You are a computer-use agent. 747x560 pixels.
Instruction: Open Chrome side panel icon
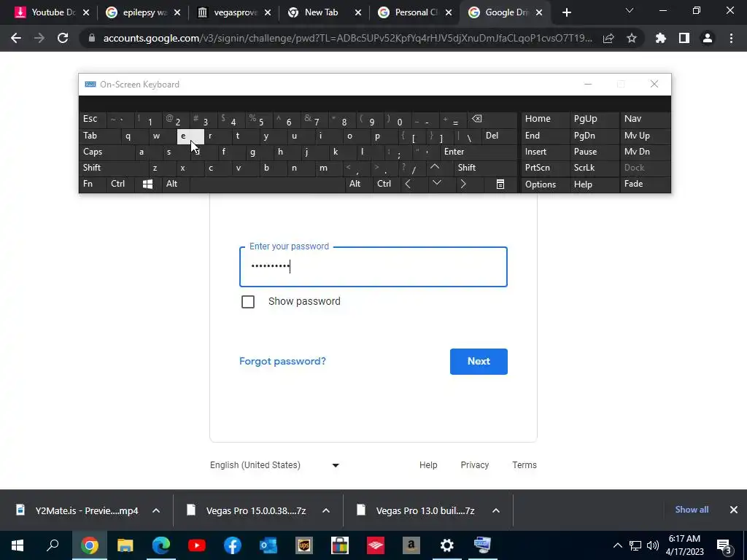684,38
